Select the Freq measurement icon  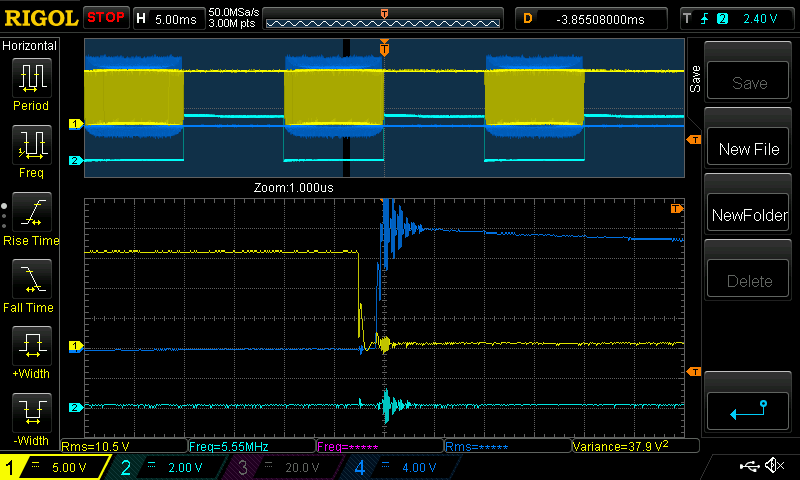31,146
